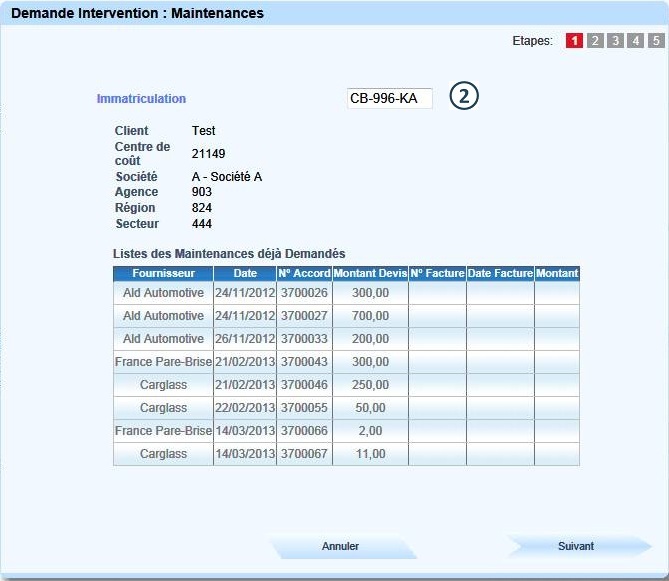Click accord number 3700067 cell
669x581 pixels.
point(304,454)
